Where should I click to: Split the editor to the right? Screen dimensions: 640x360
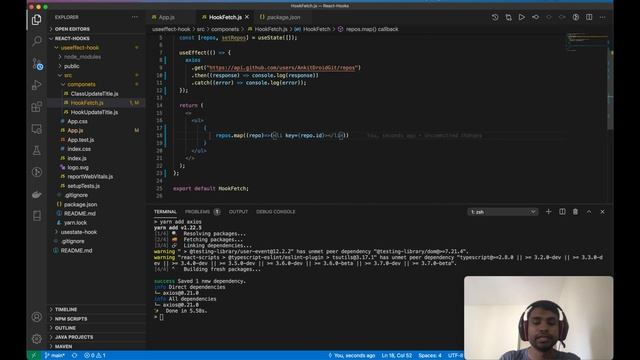pos(589,17)
